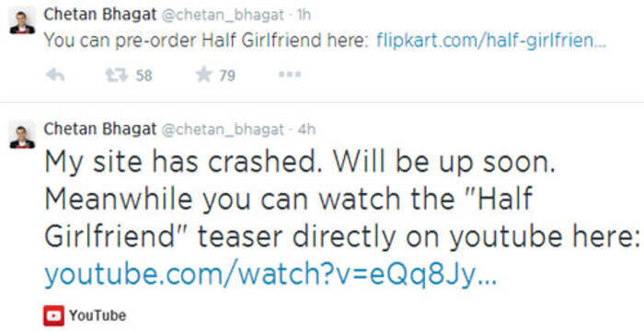
Task: Click the red YouTube play icon
Action: [53, 315]
